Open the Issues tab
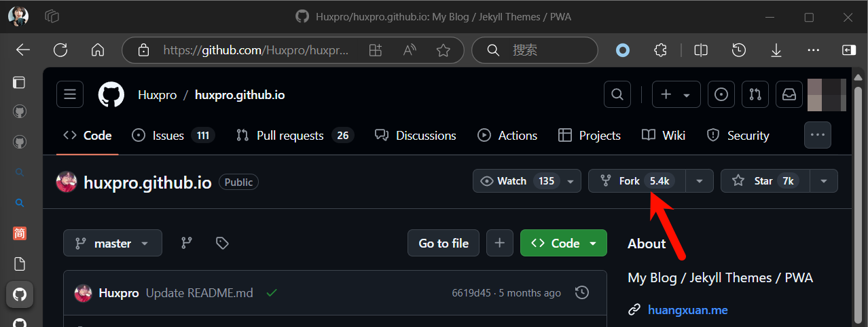The height and width of the screenshot is (327, 868). [173, 136]
